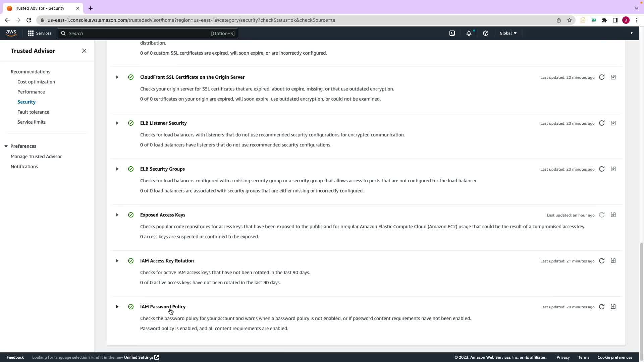Open the AWS help question icon
Image resolution: width=644 pixels, height=362 pixels.
pyautogui.click(x=485, y=33)
